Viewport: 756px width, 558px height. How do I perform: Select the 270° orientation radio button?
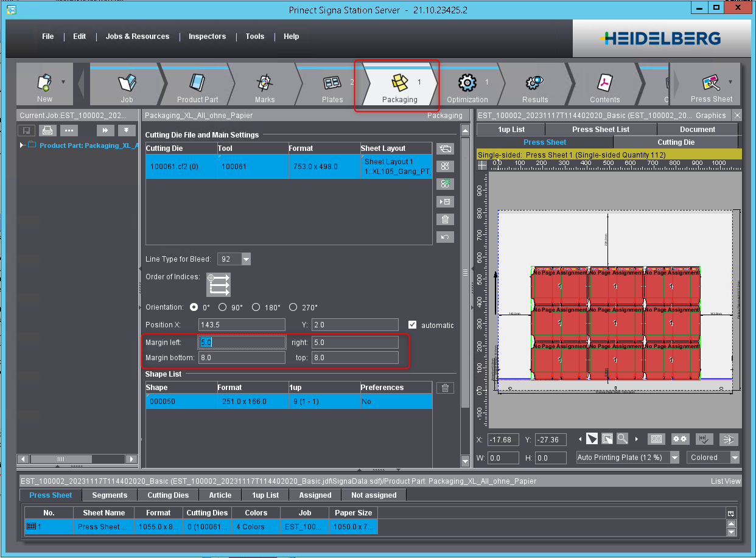293,307
